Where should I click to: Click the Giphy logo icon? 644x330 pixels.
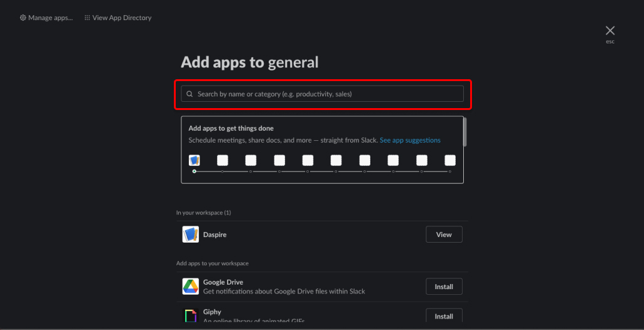click(x=191, y=316)
